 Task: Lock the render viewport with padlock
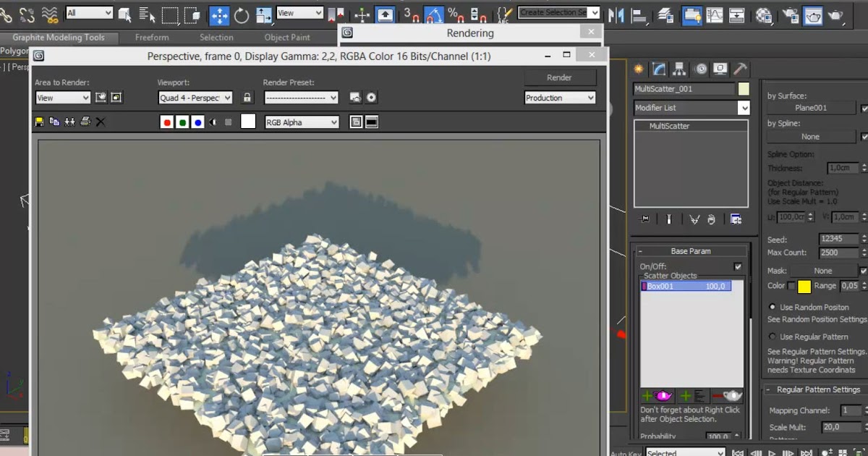pos(247,98)
